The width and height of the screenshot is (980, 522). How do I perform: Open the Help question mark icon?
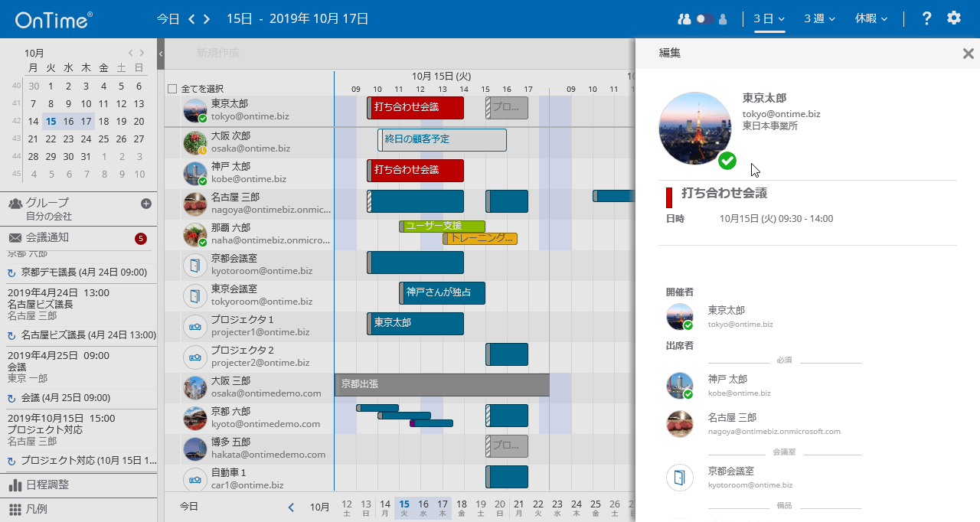[926, 18]
